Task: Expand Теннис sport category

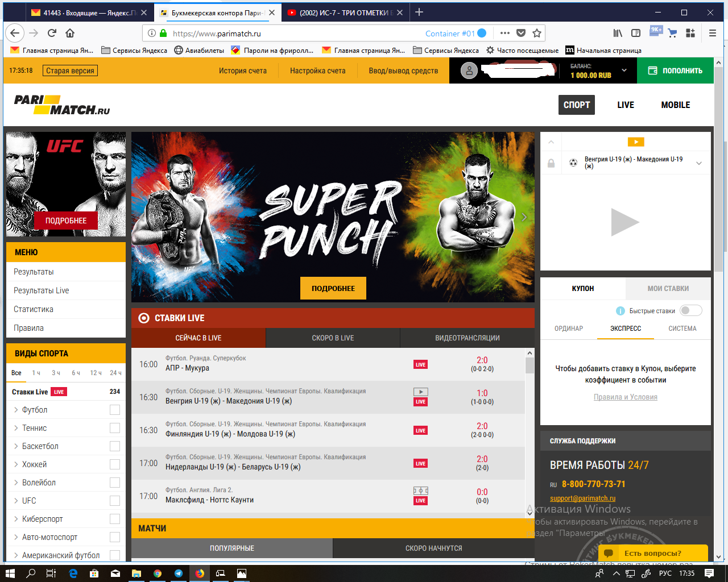Action: (16, 428)
